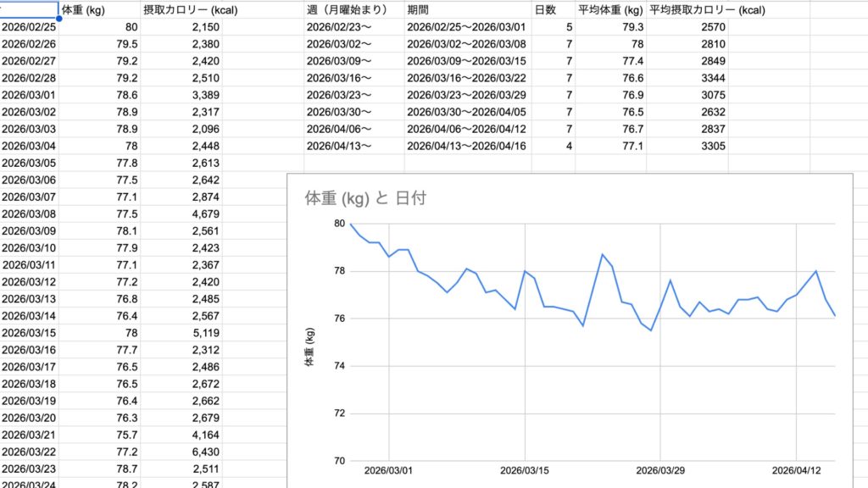This screenshot has width=868, height=488.
Task: Click chart y-axis label 74
Action: pyautogui.click(x=339, y=366)
